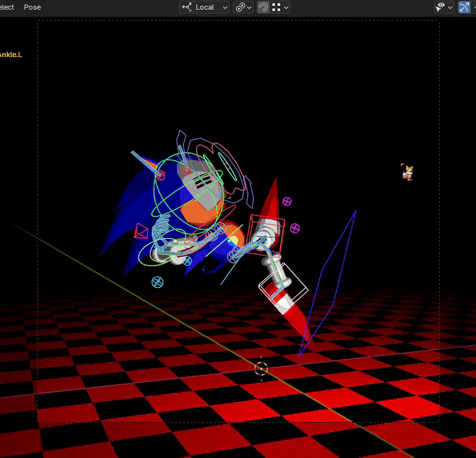
Task: Select the white box foot control
Action: click(283, 284)
